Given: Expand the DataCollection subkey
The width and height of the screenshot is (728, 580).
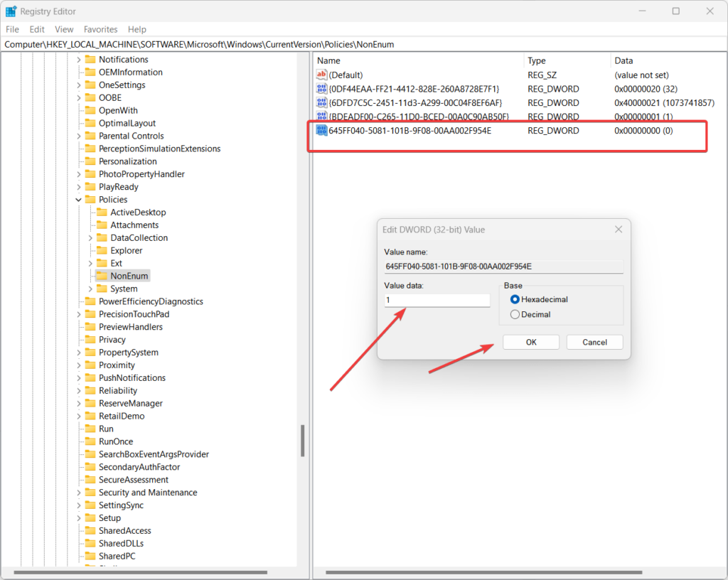Looking at the screenshot, I should pos(90,237).
